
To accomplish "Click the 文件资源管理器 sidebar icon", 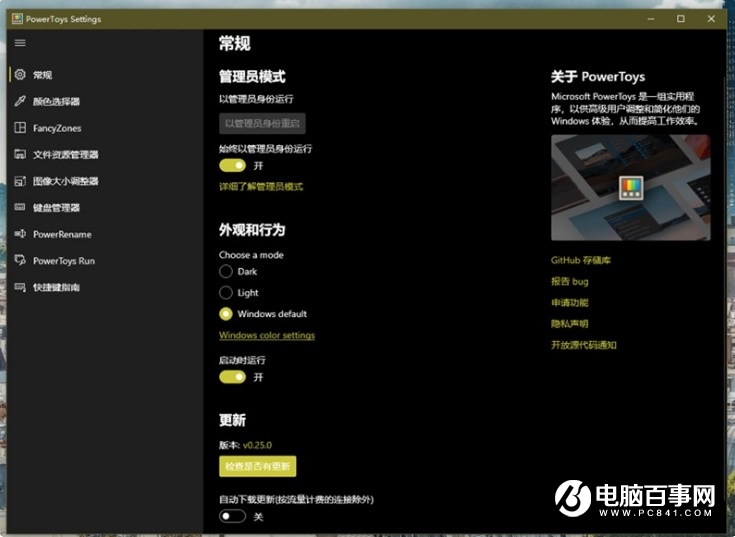I will click(x=20, y=155).
